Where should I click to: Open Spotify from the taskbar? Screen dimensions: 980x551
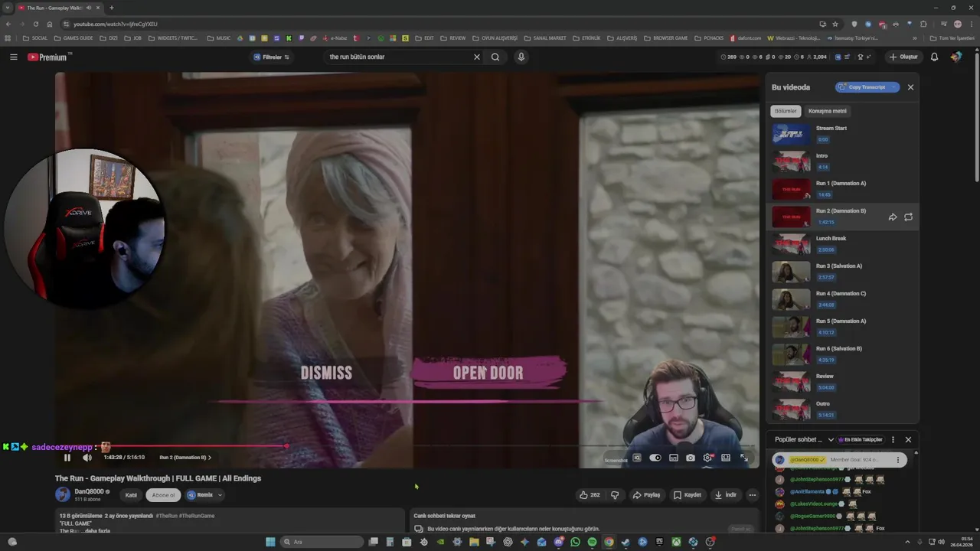coord(592,542)
